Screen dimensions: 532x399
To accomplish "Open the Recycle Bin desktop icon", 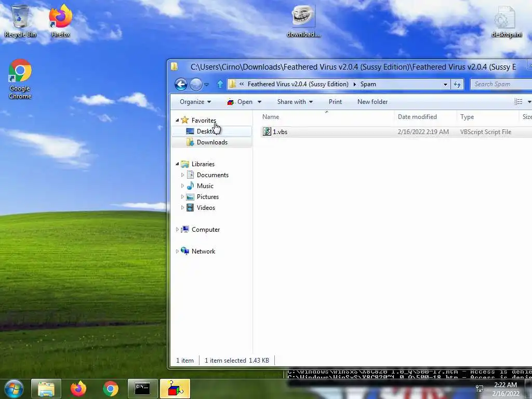I will [x=20, y=20].
